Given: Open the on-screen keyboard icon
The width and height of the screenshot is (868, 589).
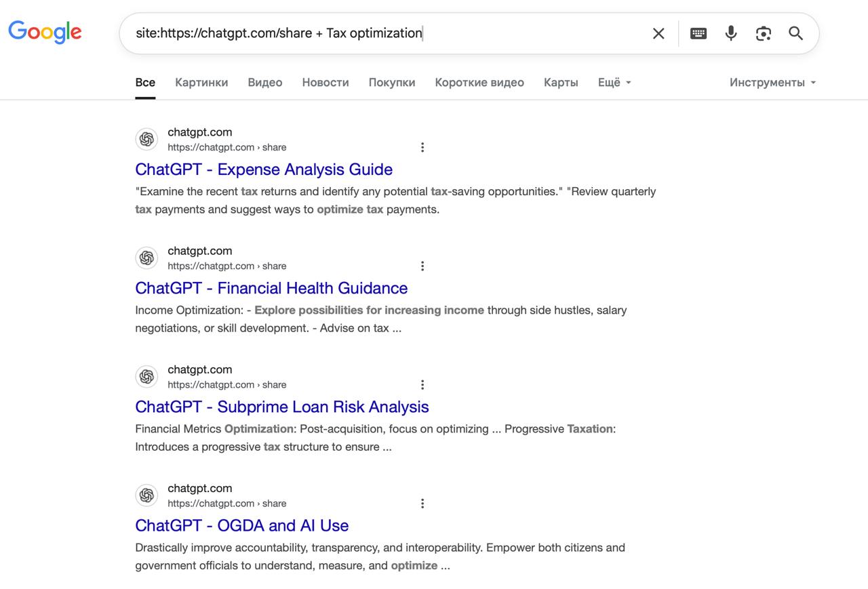Looking at the screenshot, I should coord(698,33).
